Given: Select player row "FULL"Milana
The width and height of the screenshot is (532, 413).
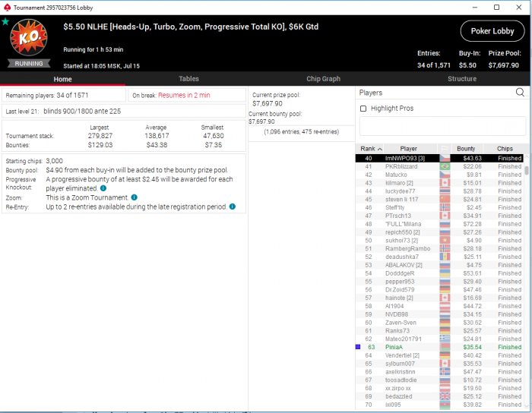Looking at the screenshot, I should pyautogui.click(x=439, y=224).
